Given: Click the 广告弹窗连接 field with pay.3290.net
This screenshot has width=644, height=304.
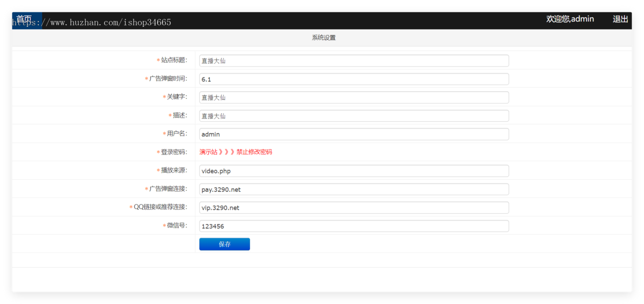Looking at the screenshot, I should (x=354, y=189).
